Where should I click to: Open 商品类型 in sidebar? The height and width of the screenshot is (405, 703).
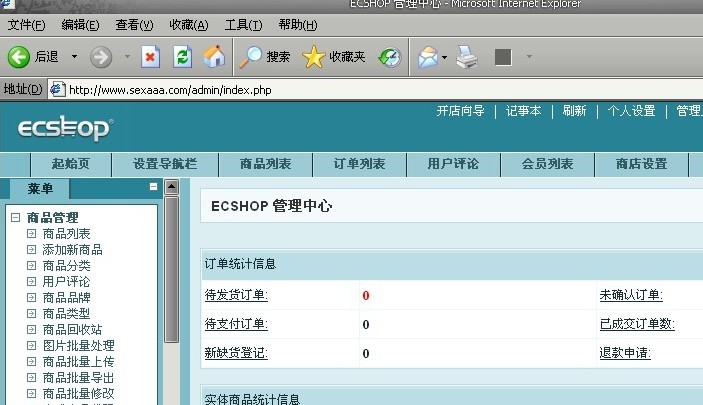66,314
